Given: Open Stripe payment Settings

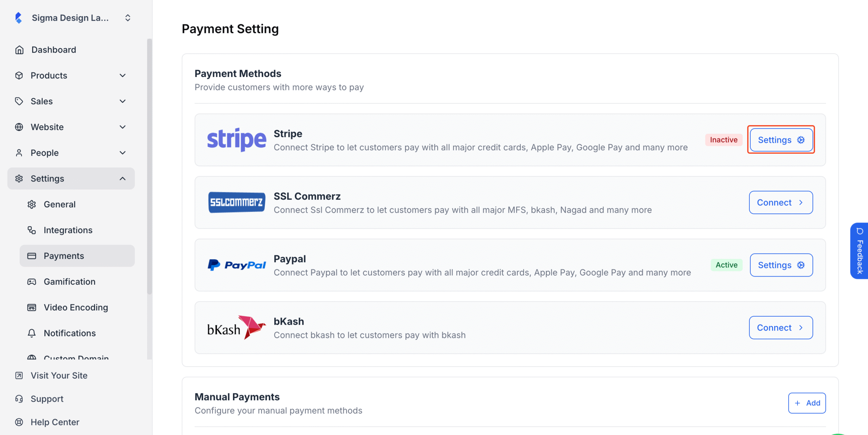Looking at the screenshot, I should pos(781,139).
